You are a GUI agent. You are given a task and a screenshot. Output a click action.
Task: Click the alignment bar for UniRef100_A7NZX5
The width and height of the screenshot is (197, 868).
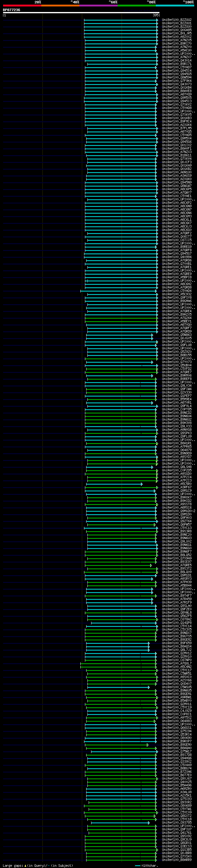121,40
